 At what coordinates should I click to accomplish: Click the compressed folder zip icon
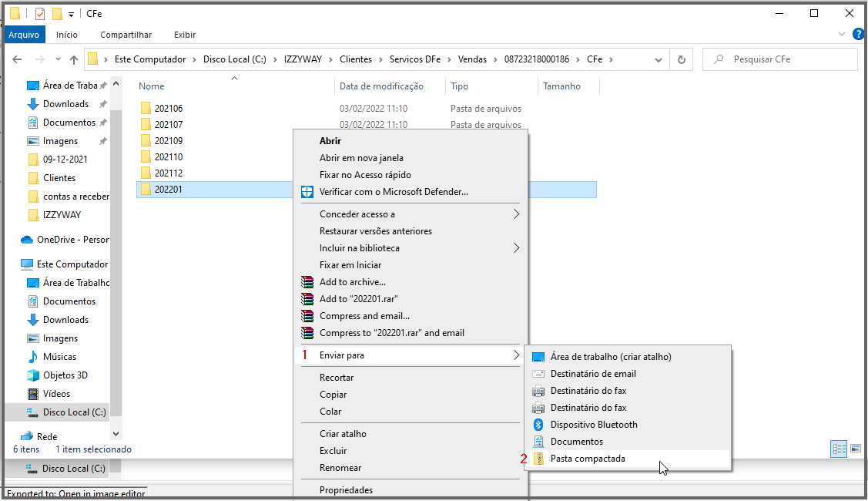538,459
